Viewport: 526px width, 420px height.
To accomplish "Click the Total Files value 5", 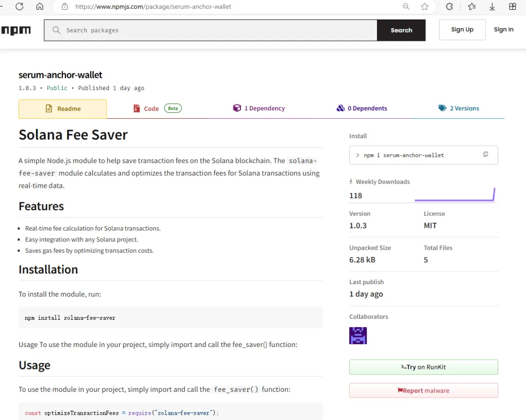I will point(426,260).
